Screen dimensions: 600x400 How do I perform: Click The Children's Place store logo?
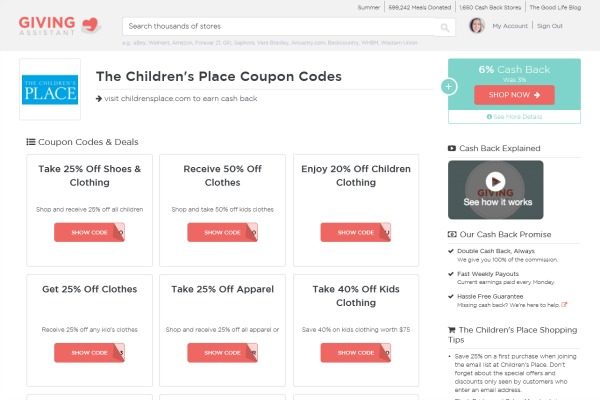(x=50, y=90)
